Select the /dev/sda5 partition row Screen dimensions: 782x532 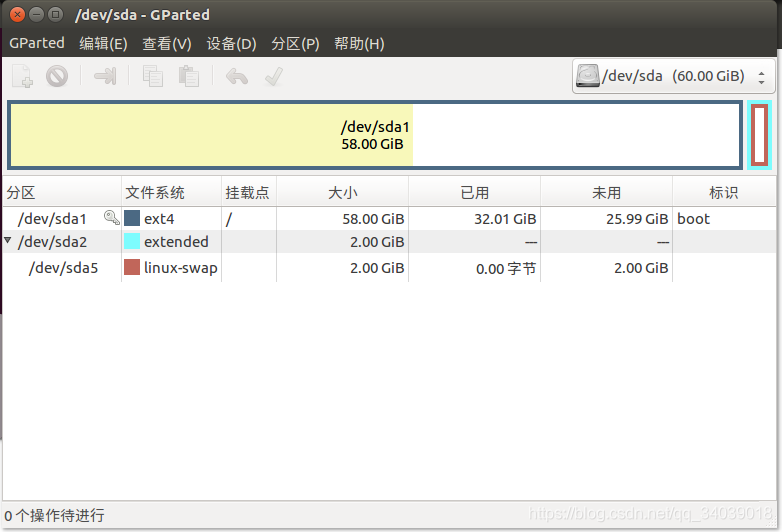click(x=390, y=268)
